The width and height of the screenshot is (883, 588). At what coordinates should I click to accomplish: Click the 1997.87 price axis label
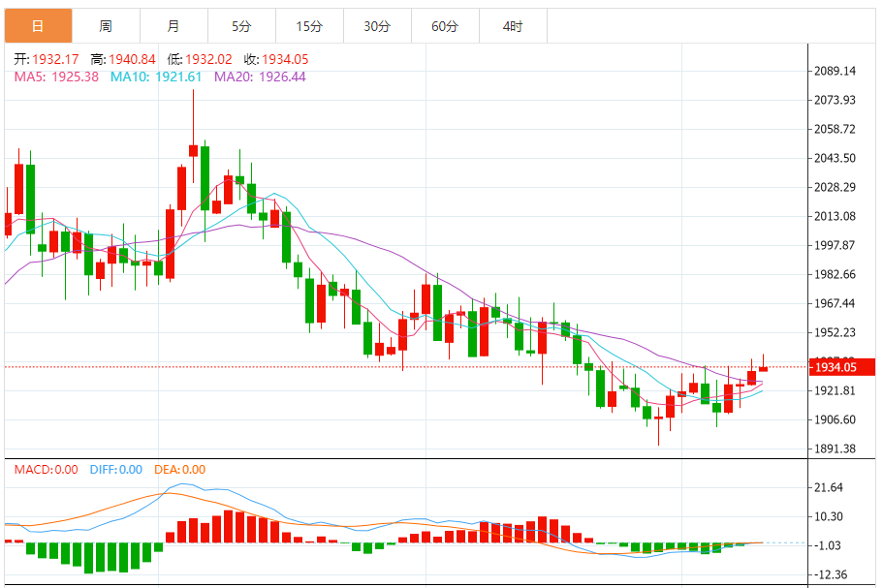835,245
